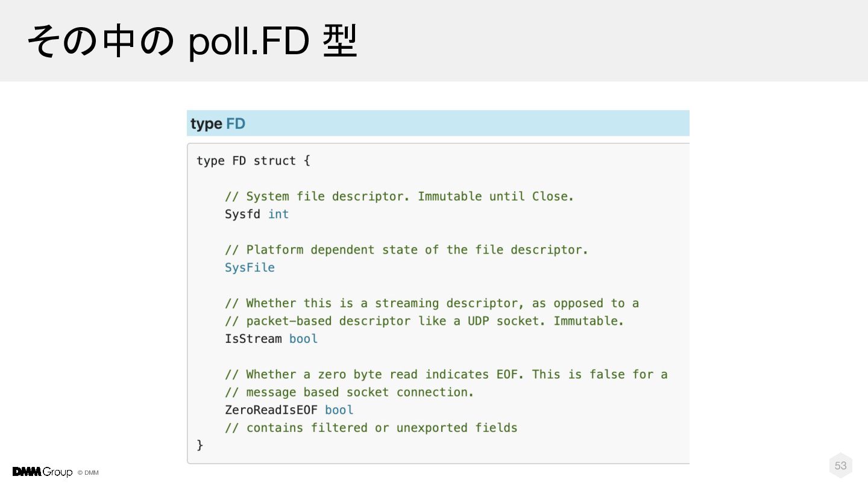Viewport: 868px width, 488px height.
Task: Click the bool type next to IsStream
Action: click(x=303, y=339)
